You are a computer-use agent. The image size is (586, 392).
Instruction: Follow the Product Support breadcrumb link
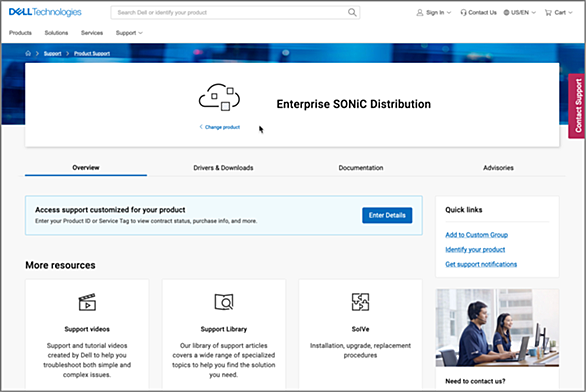point(92,53)
